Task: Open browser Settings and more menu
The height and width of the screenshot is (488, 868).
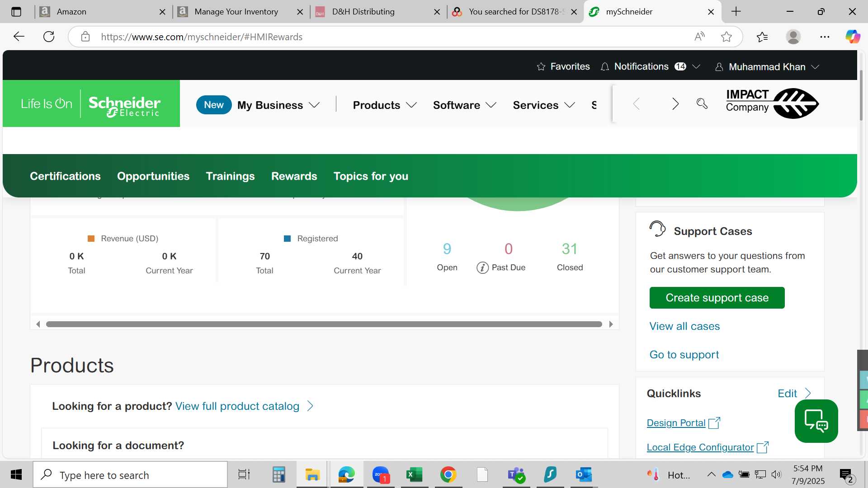Action: pyautogui.click(x=825, y=37)
